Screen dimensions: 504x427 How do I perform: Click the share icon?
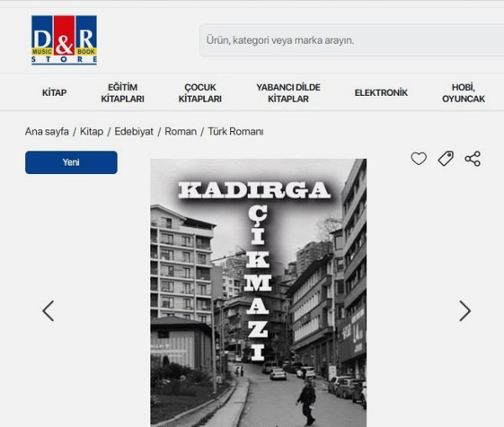[472, 159]
